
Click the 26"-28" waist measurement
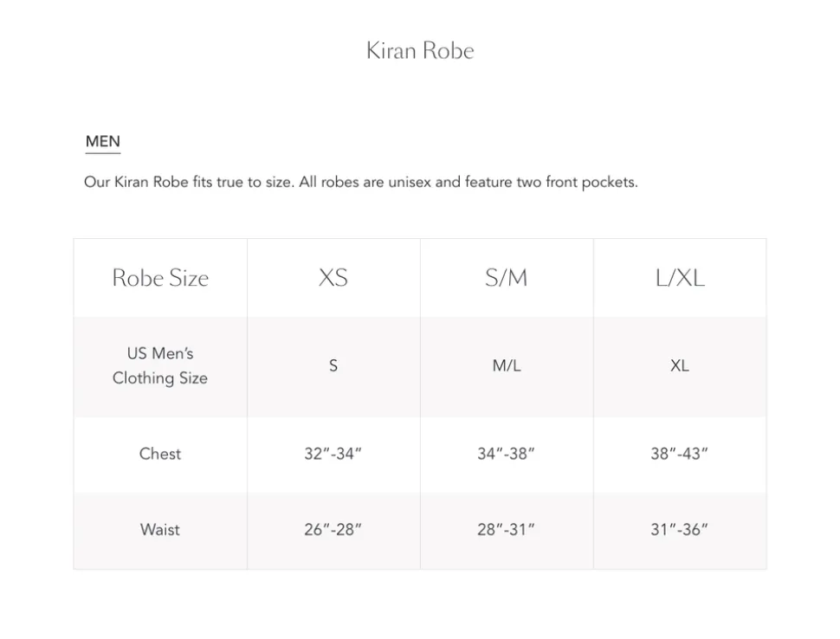click(x=333, y=529)
